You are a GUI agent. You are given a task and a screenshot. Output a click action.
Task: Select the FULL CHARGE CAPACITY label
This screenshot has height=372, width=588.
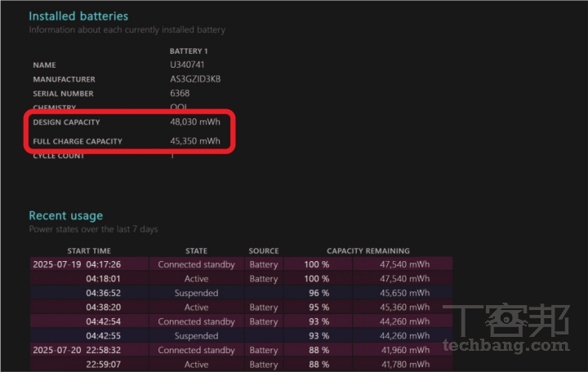coord(78,142)
